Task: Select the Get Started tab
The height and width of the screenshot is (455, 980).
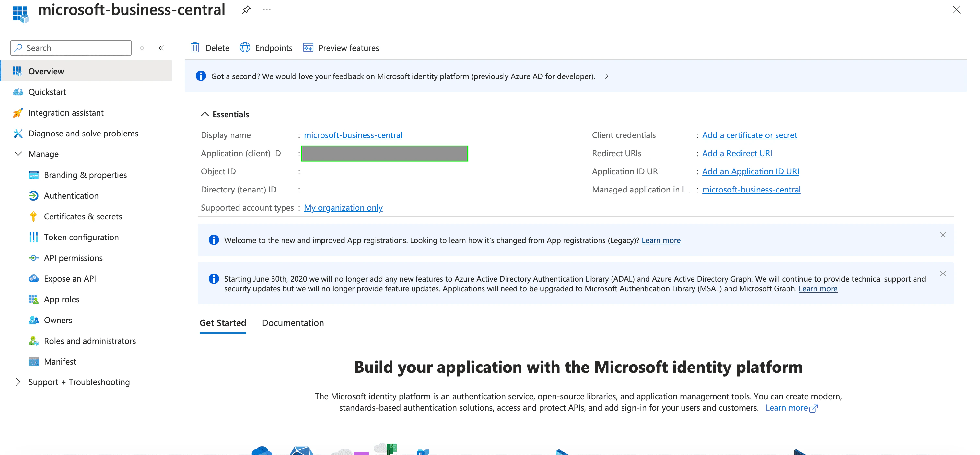Action: (223, 323)
